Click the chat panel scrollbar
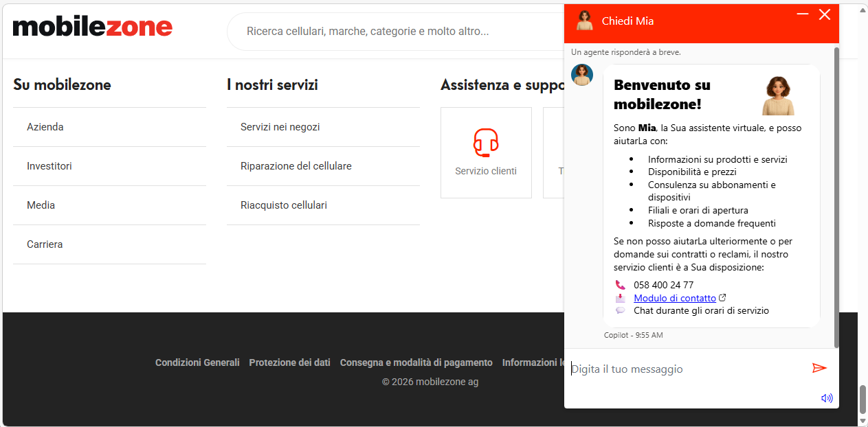Image resolution: width=868 pixels, height=427 pixels. coord(836,198)
